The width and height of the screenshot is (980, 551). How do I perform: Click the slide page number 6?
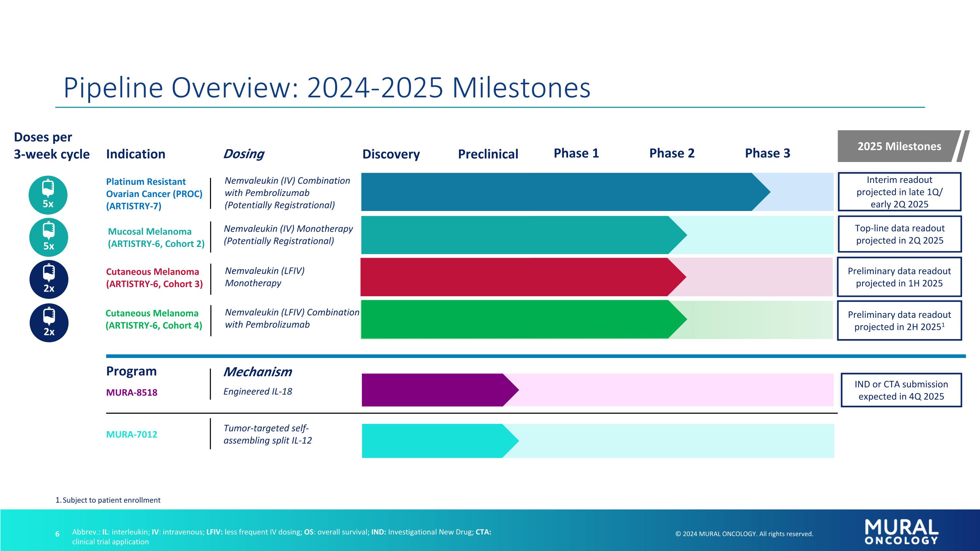57,534
